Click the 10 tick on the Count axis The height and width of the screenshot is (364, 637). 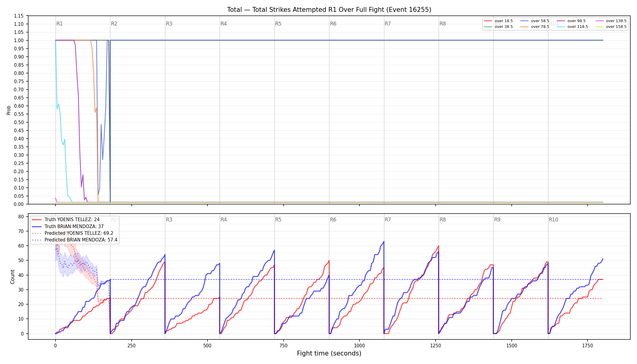point(21,319)
